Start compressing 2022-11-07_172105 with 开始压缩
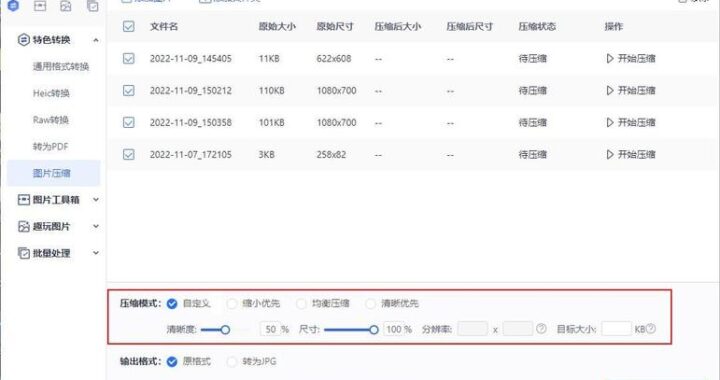 tap(631, 154)
